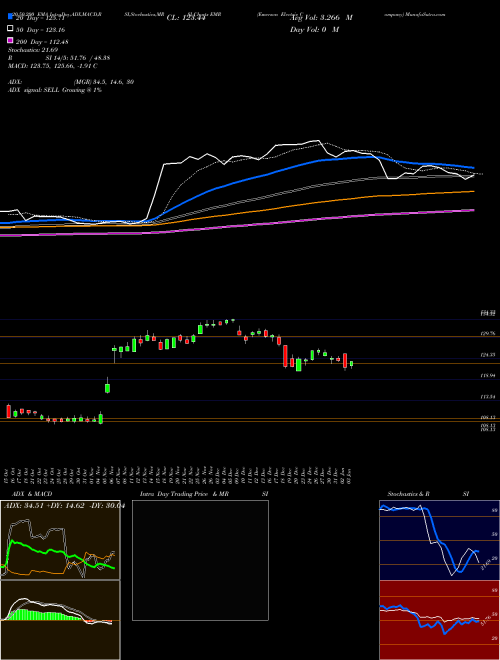Image resolution: width=500 pixels, height=660 pixels.
Task: Click the 'ADX signal: SELL Growing @ 1%' text
Action: [55, 90]
